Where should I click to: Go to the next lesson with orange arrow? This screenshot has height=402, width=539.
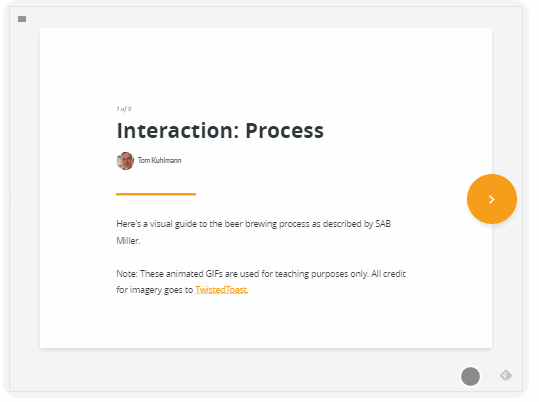492,199
